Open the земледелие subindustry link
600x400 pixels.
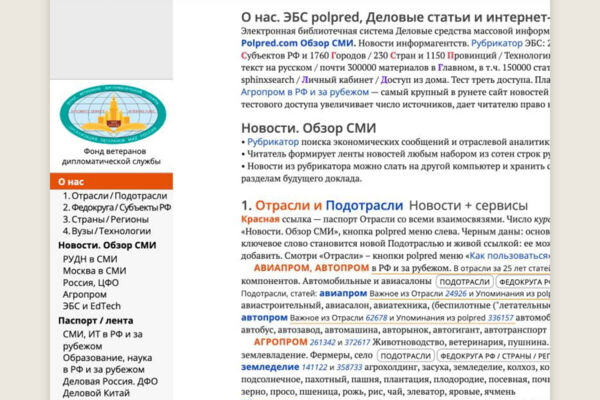pyautogui.click(x=270, y=367)
